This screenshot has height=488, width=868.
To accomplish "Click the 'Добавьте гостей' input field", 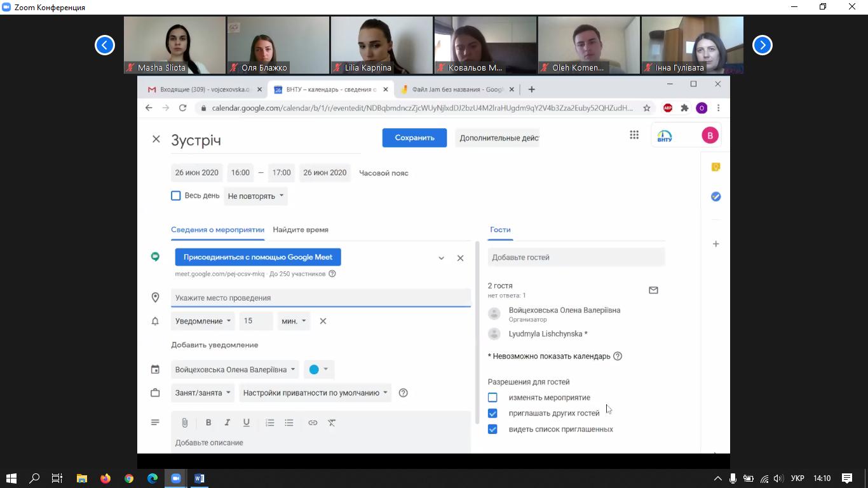I will (576, 257).
